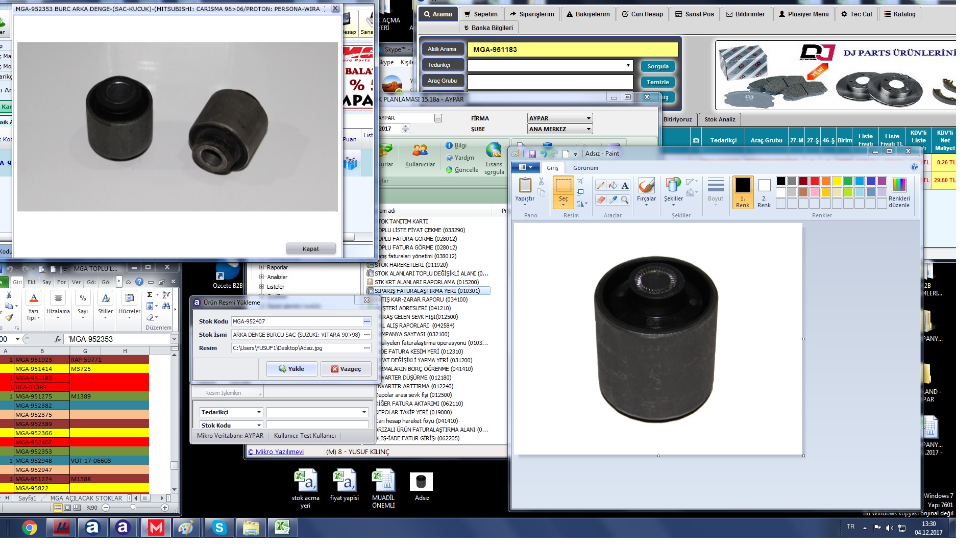Switch Excel to Normal view
Image resolution: width=980 pixels, height=551 pixels.
[58, 508]
